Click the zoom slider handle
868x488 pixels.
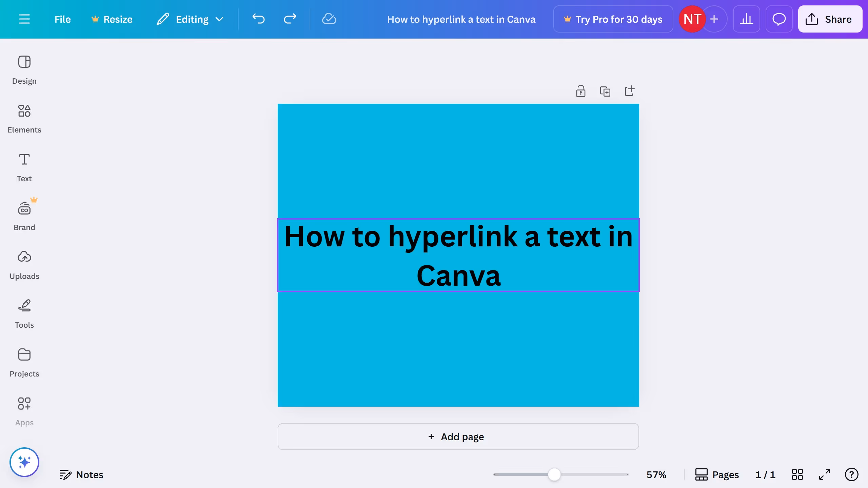554,474
